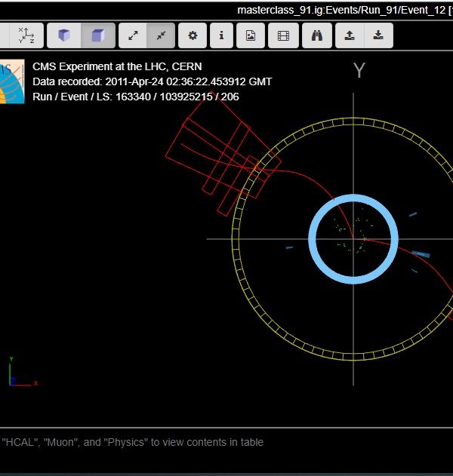453x476 pixels.
Task: Switch to perspective projection cube
Action: [64, 35]
